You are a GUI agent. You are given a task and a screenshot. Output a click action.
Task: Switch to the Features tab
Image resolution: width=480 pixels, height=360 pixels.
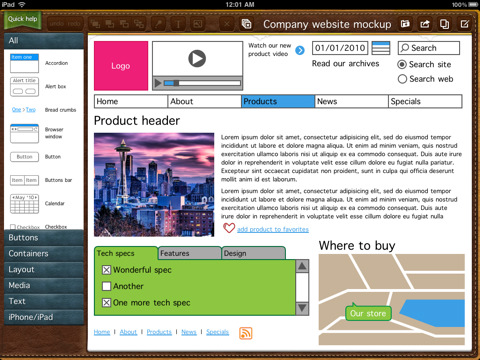[189, 253]
